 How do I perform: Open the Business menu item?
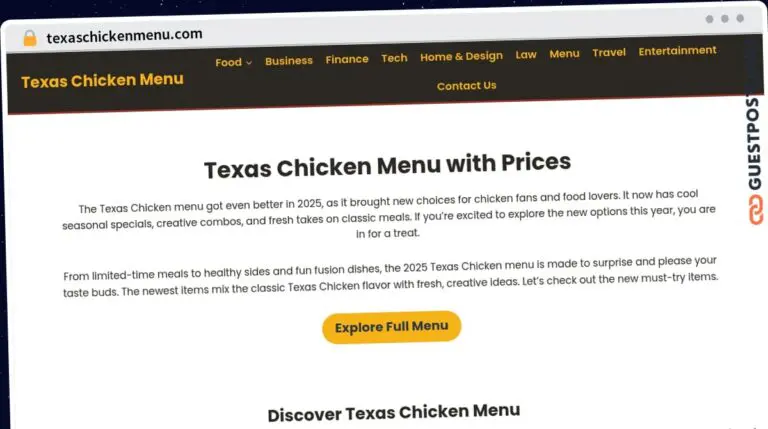[289, 61]
